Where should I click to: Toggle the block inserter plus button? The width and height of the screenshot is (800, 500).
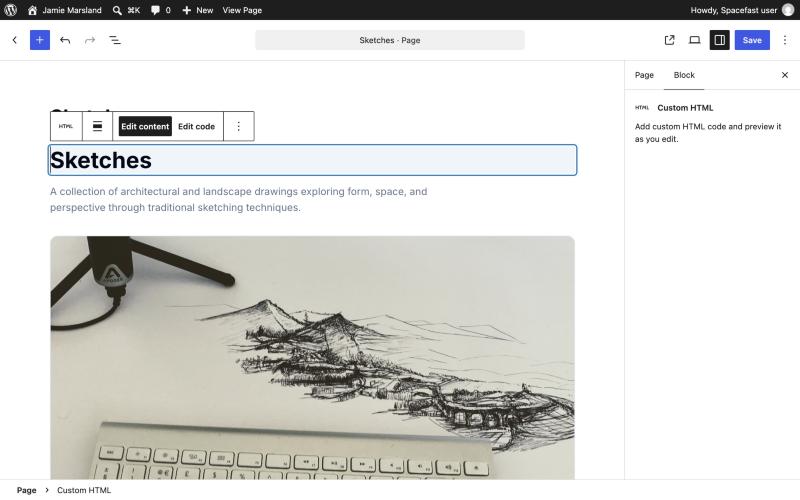tap(40, 40)
